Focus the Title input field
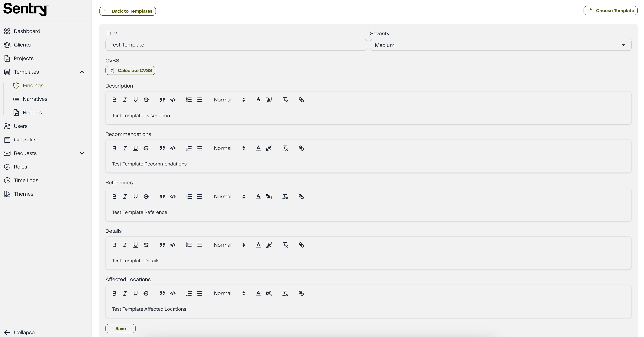This screenshot has height=337, width=644. [236, 45]
